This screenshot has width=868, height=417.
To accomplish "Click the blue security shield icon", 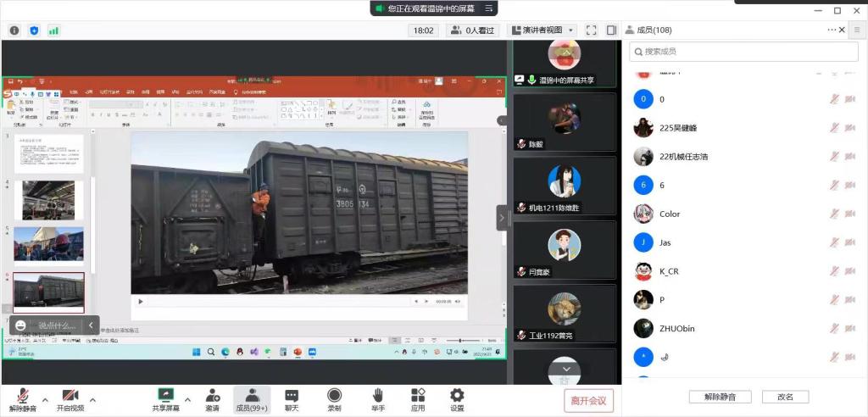I will click(34, 31).
